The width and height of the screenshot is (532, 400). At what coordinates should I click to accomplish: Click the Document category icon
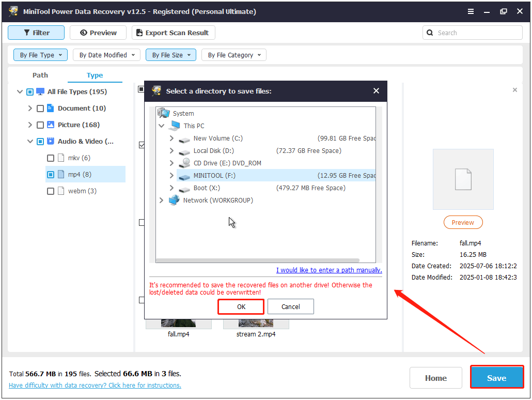(x=51, y=109)
